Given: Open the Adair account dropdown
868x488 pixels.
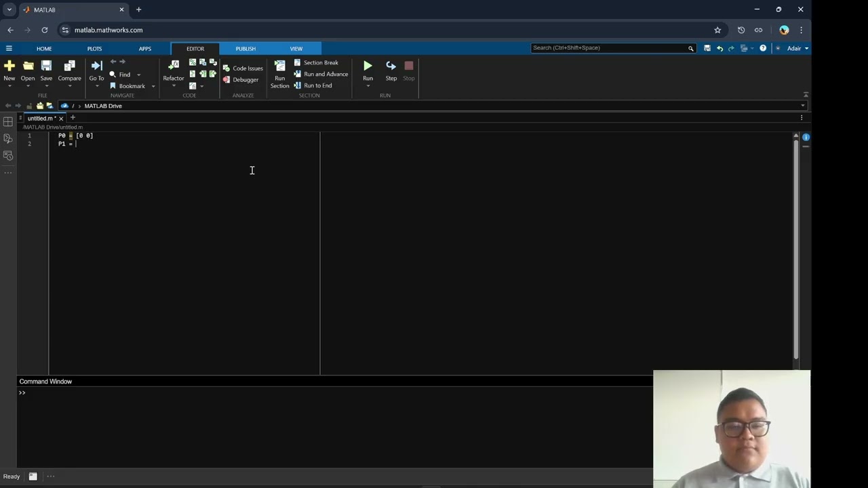Looking at the screenshot, I should [797, 48].
